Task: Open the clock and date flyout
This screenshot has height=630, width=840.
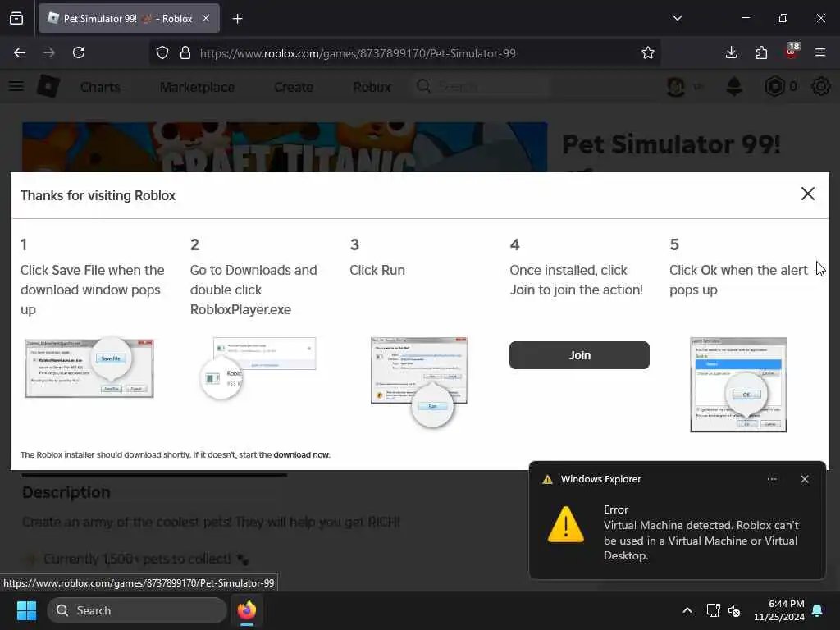Action: click(779, 610)
